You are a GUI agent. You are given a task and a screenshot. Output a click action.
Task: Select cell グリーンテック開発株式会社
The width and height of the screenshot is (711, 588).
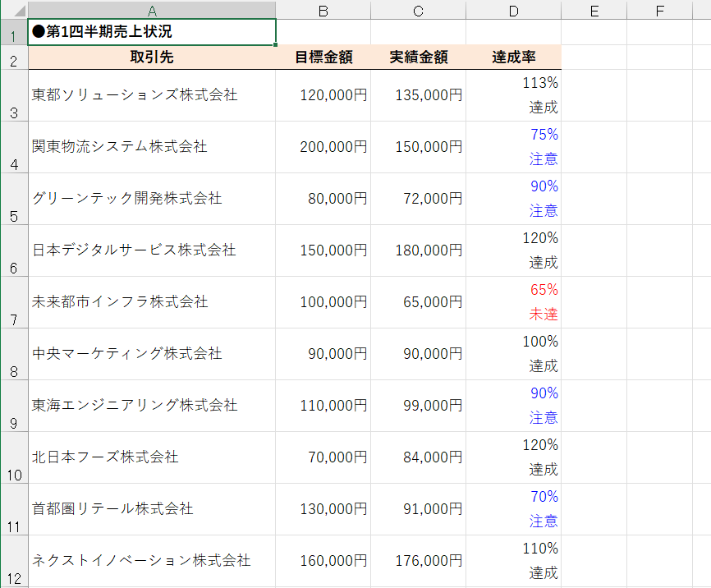pyautogui.click(x=152, y=199)
